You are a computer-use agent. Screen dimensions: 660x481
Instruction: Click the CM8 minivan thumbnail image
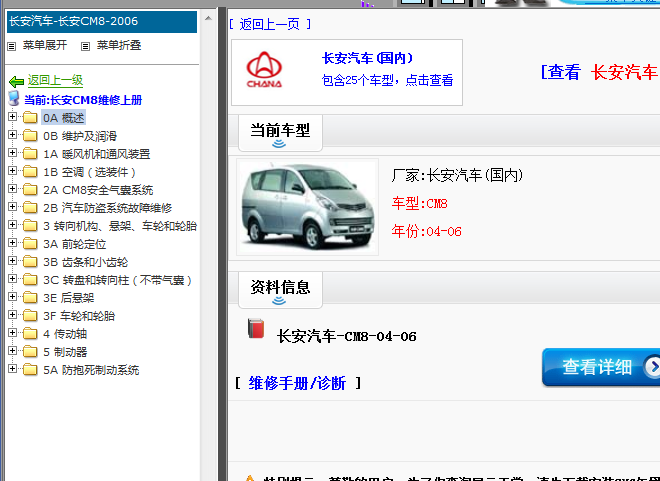pyautogui.click(x=308, y=207)
